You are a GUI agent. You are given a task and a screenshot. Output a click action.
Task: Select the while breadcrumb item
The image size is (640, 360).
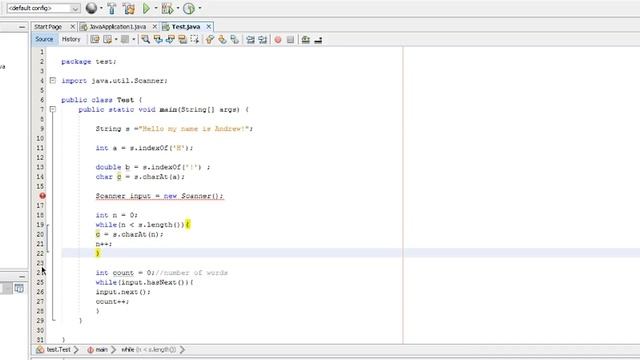(149, 350)
